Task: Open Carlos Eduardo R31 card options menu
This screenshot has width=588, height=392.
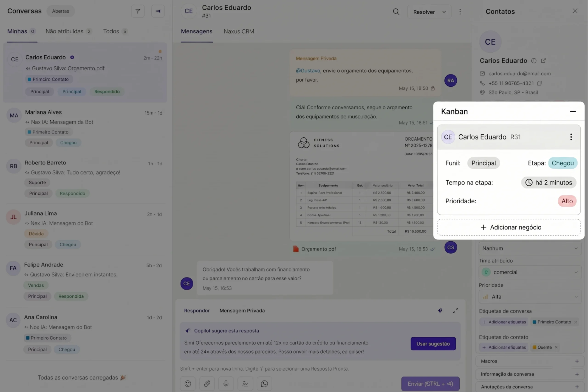Action: [571, 137]
